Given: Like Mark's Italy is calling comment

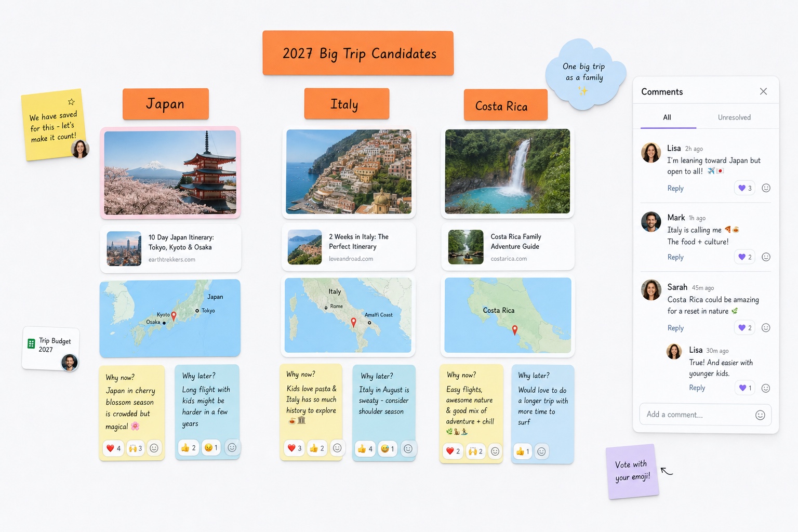Looking at the screenshot, I should (x=745, y=257).
